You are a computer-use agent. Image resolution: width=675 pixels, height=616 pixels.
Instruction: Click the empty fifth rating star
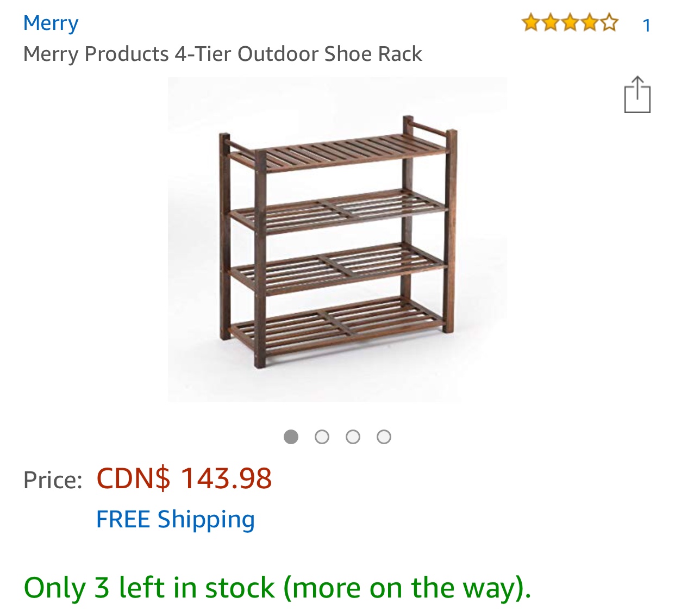(x=609, y=23)
